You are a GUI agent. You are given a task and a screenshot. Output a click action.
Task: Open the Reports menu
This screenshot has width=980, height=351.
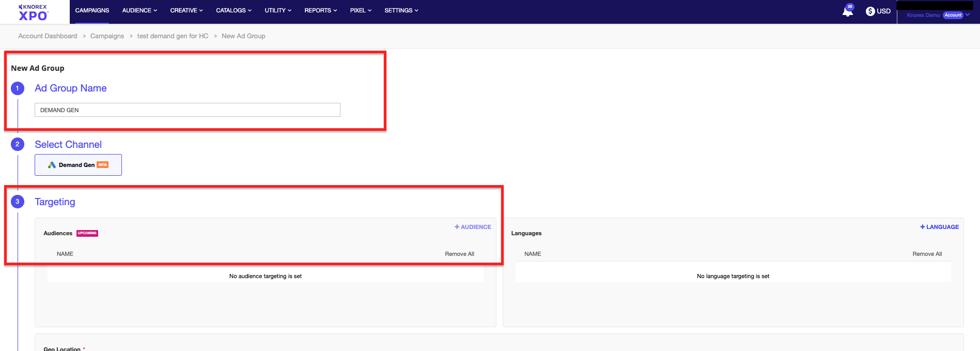tap(320, 10)
